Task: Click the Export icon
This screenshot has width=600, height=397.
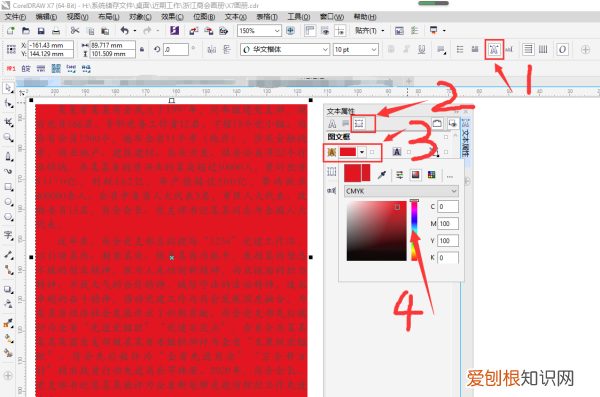Action: (x=209, y=31)
